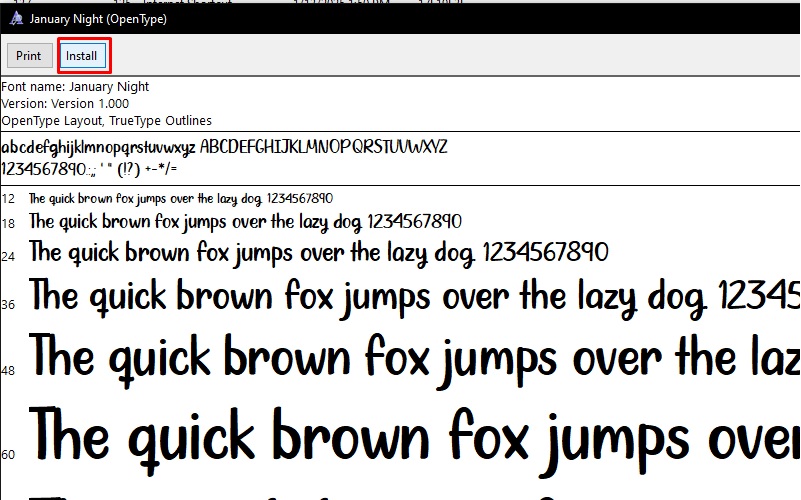801x500 pixels.
Task: Click the size label '60'
Action: (8, 455)
